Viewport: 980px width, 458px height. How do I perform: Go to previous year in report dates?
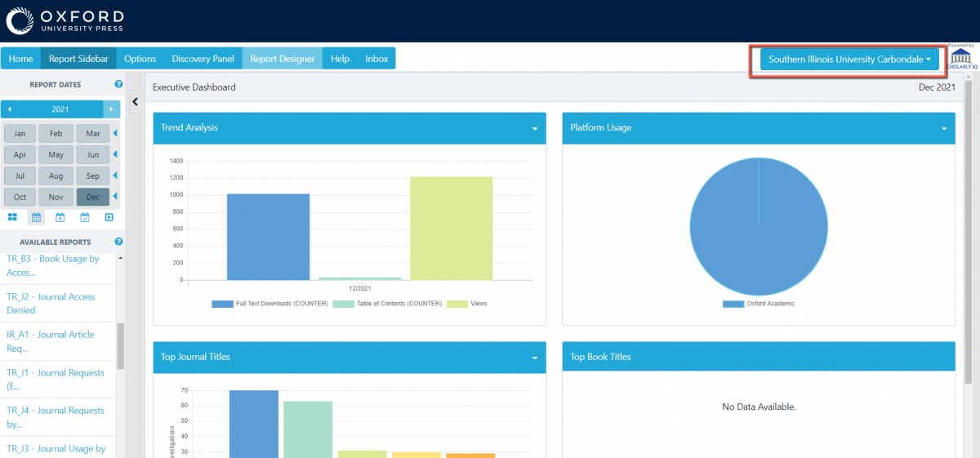(x=10, y=109)
